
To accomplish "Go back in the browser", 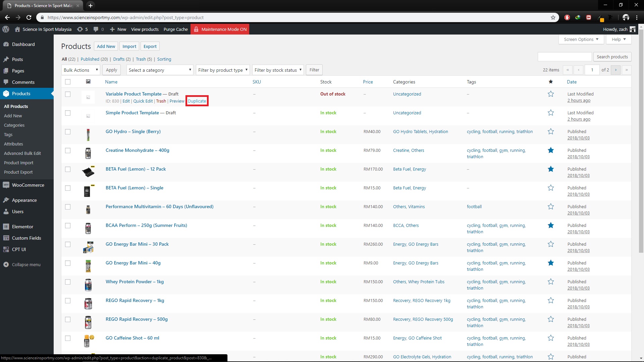I will pyautogui.click(x=7, y=17).
